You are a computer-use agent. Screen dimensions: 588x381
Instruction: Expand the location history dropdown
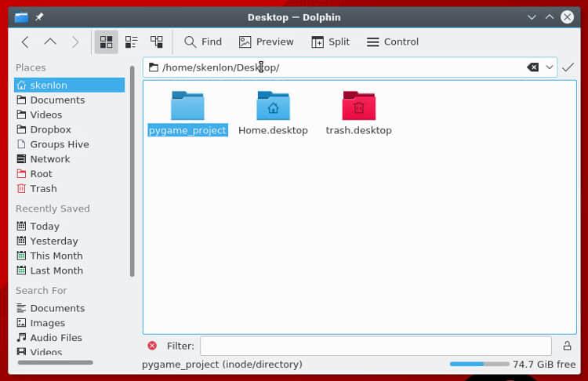550,67
